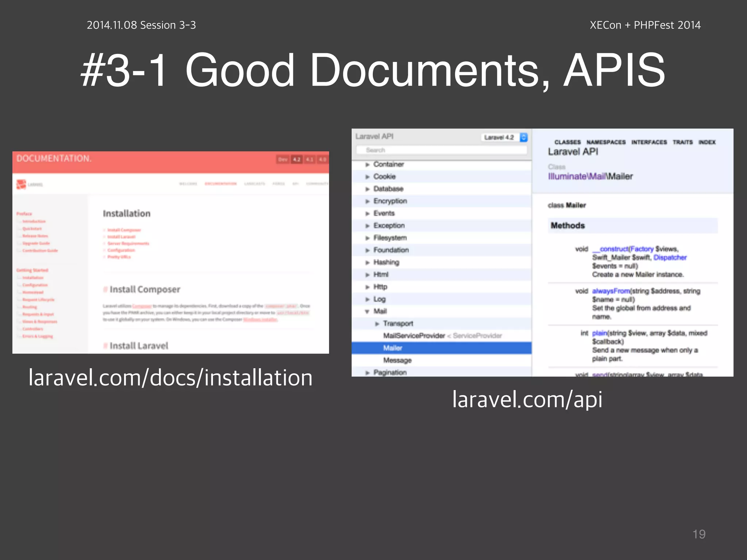747x560 pixels.
Task: Expand the Transport subnode arrow
Action: [x=377, y=324]
